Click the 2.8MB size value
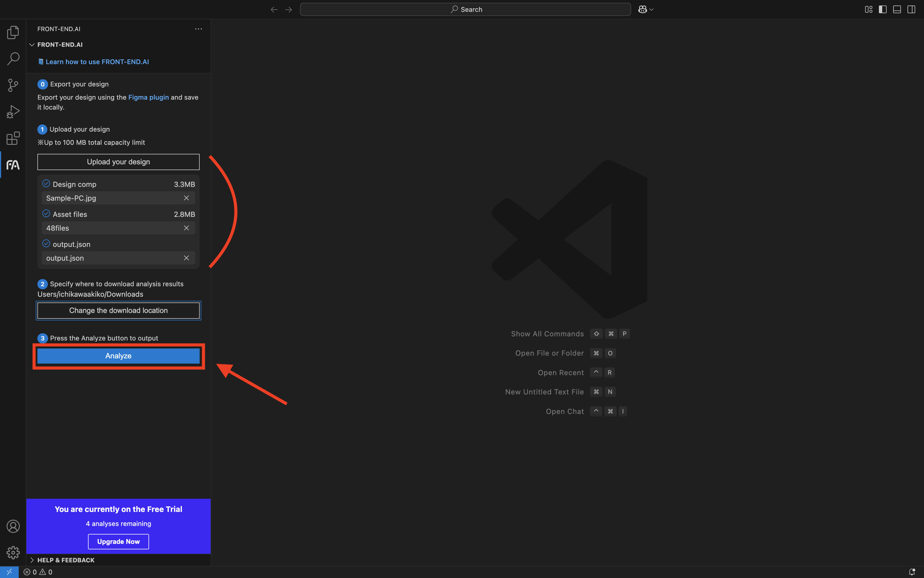Screen dimensions: 924x578 (x=185, y=214)
